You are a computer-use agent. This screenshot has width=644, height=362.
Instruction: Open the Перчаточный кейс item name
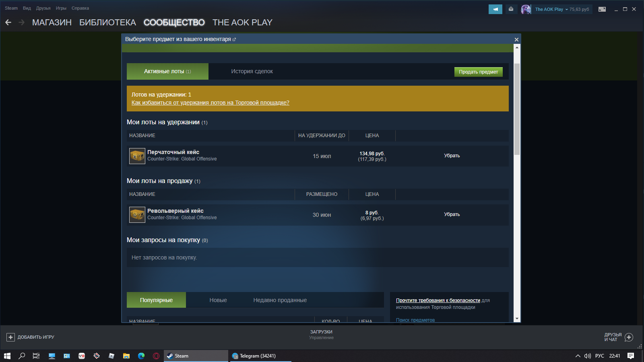click(173, 152)
